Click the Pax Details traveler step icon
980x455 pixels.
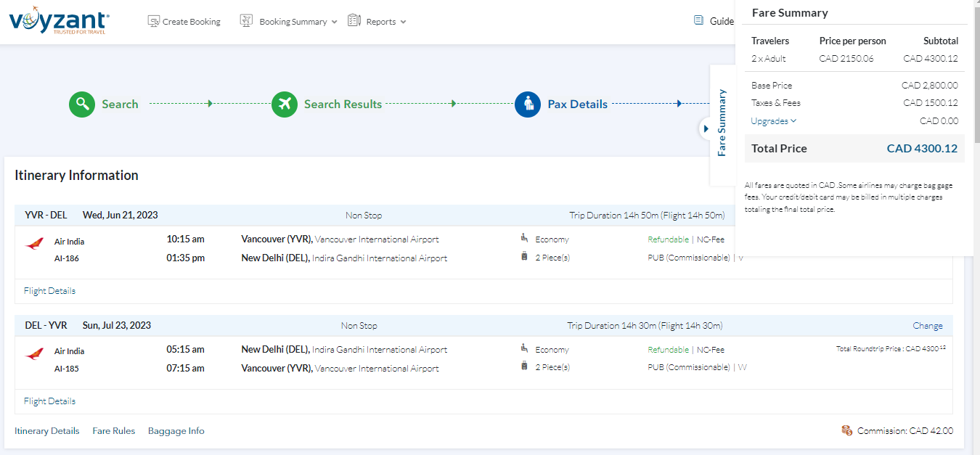[528, 104]
